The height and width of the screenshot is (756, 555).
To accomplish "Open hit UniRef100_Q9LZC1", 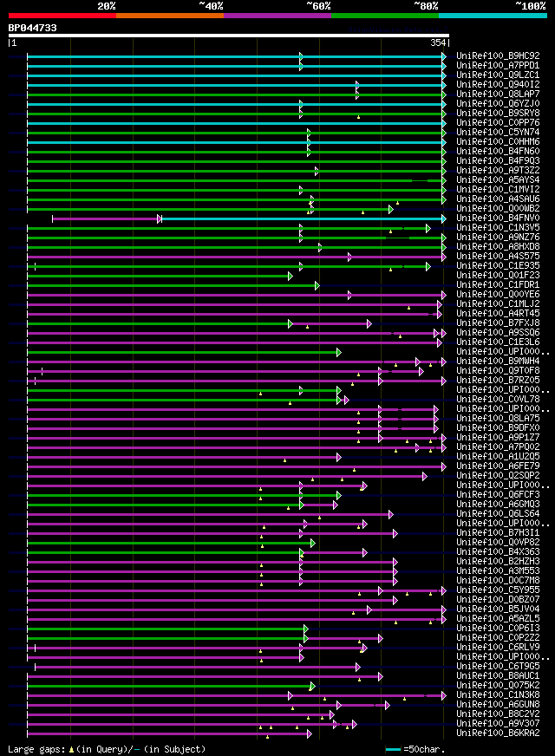I will [498, 75].
